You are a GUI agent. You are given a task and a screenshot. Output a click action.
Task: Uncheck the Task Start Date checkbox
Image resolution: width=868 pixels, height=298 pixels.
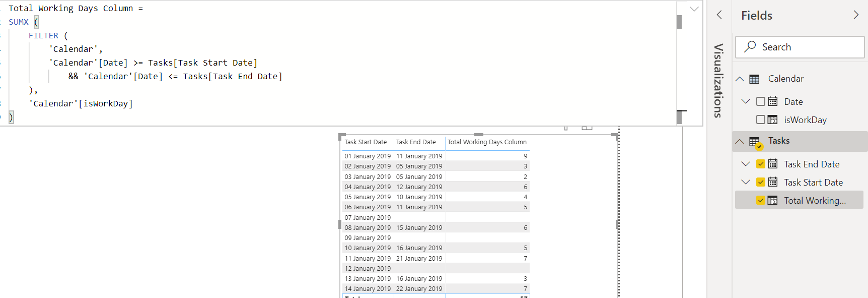pos(761,182)
